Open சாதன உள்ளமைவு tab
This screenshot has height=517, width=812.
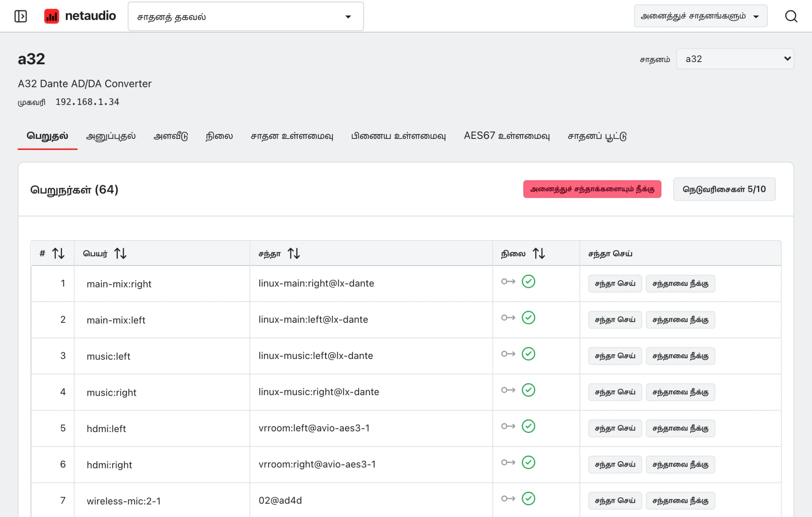[292, 136]
